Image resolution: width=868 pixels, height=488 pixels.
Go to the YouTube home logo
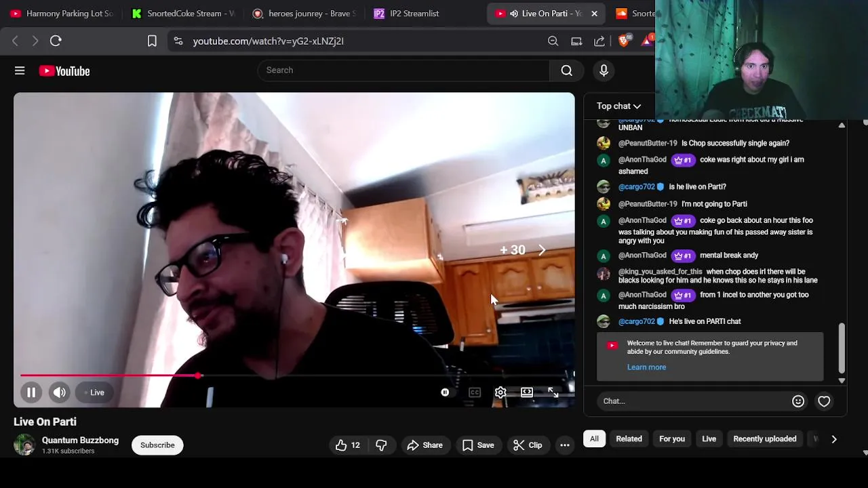[64, 71]
